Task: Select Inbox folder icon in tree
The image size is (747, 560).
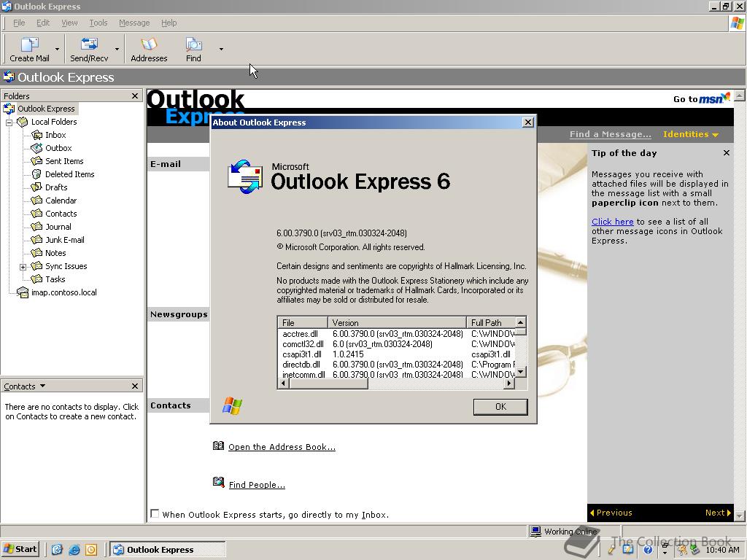Action: (36, 135)
